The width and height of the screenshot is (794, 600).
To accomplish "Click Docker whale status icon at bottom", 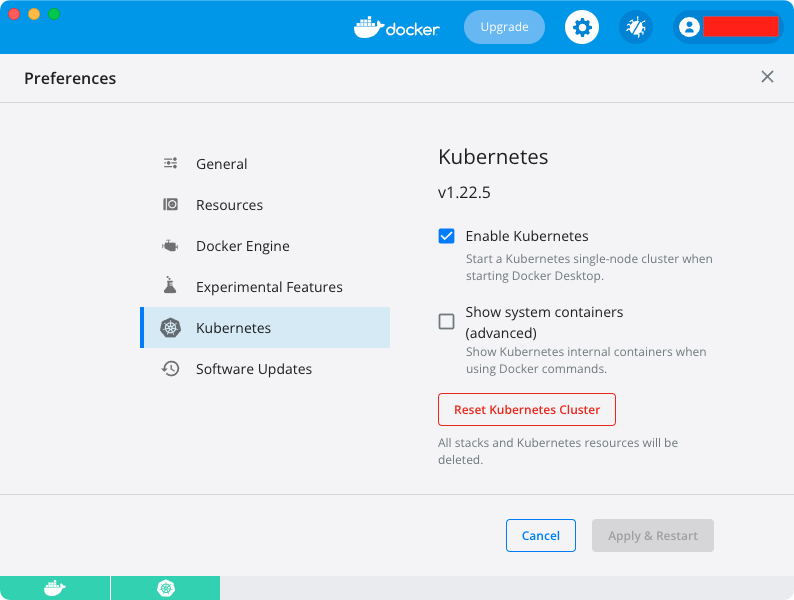I will click(55, 588).
